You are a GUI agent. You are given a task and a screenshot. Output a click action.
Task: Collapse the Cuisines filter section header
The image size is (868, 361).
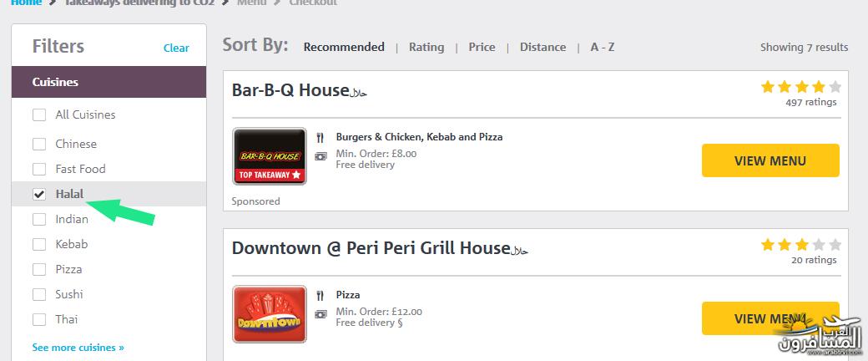click(x=109, y=82)
